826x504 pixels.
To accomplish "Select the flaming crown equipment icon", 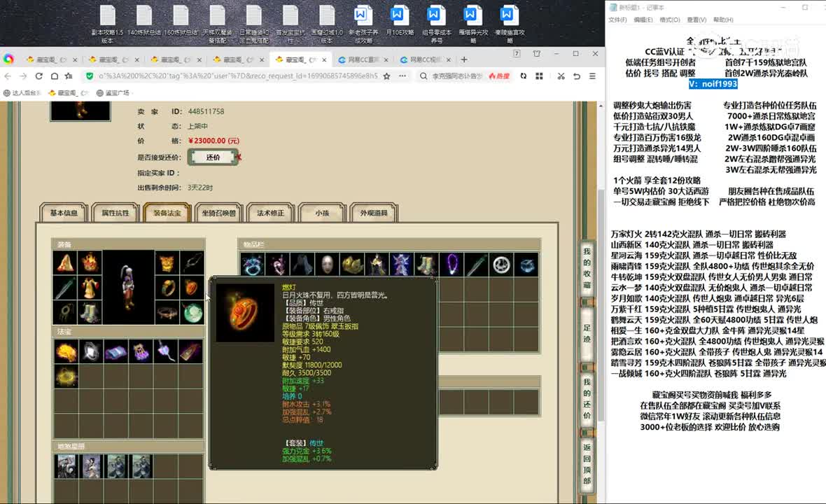I will point(90,262).
